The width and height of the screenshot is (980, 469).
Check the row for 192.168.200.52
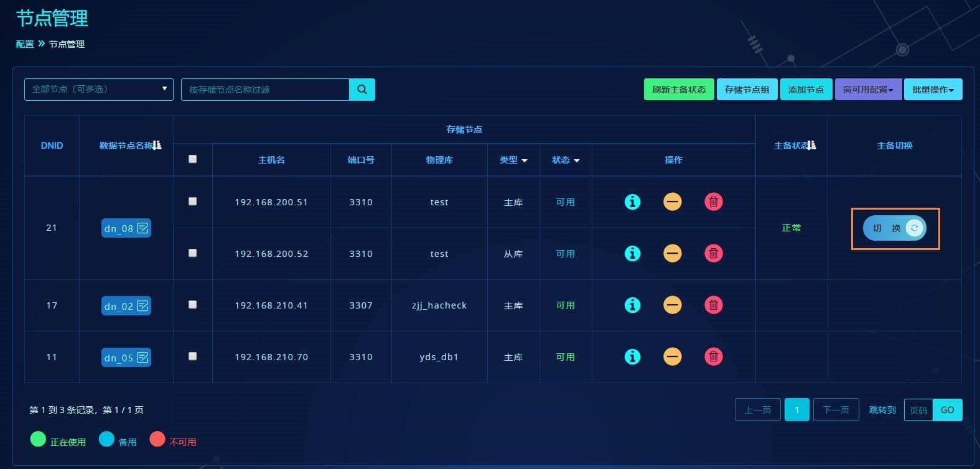point(193,253)
